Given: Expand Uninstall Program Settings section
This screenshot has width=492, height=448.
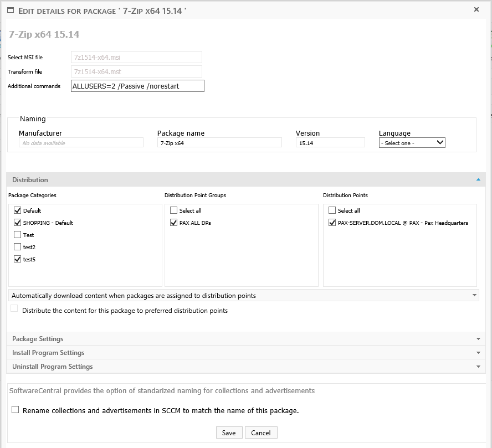Looking at the screenshot, I should tap(244, 367).
